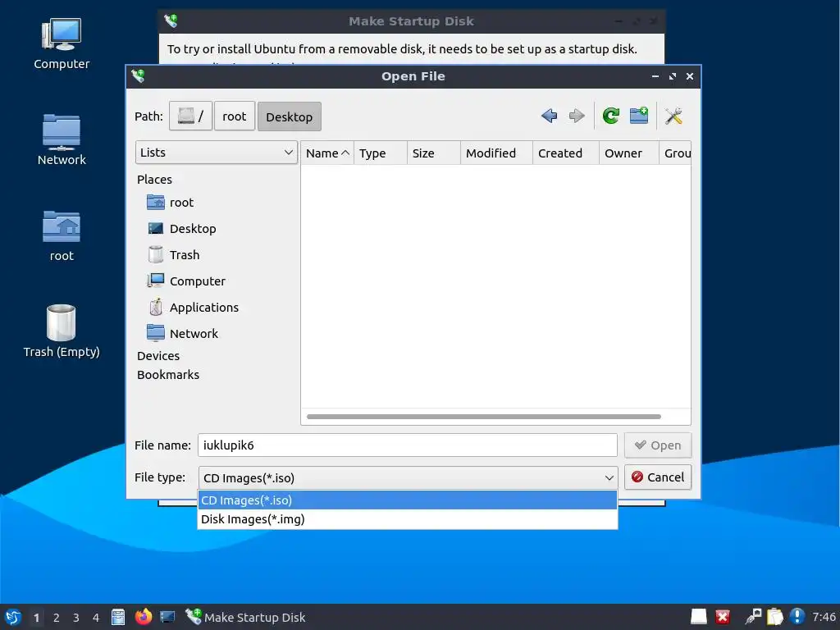Viewport: 840px width, 630px height.
Task: Sort files by Created column
Action: (566, 153)
